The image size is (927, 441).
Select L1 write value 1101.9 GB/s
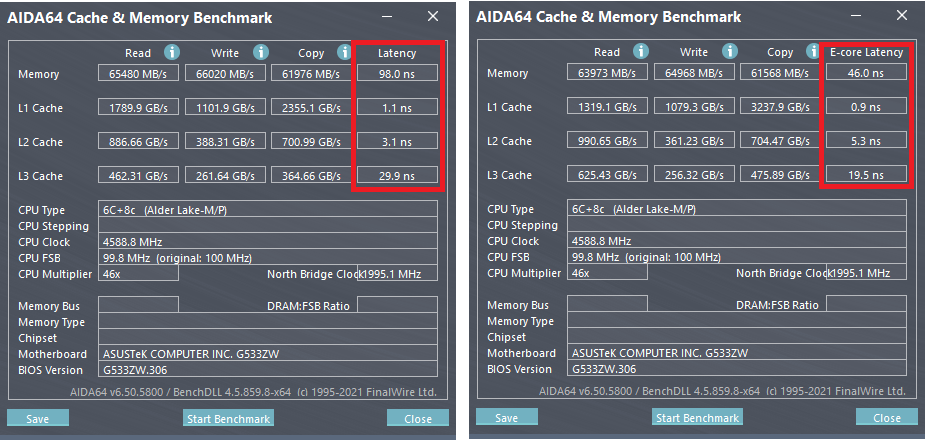pos(225,107)
